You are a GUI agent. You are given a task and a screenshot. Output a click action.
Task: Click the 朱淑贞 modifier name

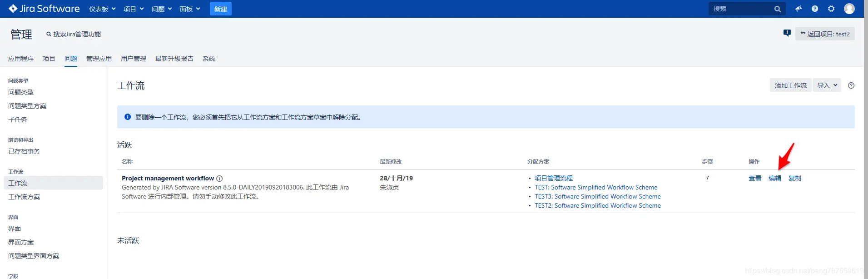389,187
